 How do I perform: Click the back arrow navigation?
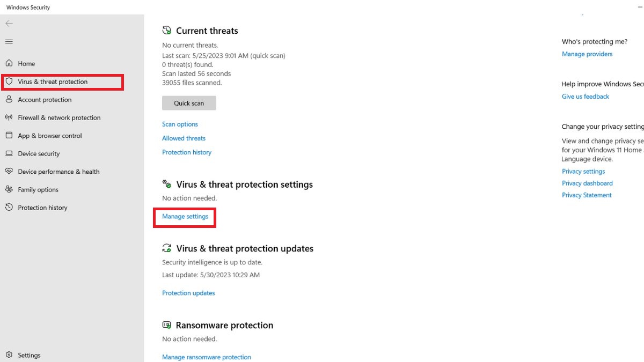coord(9,23)
